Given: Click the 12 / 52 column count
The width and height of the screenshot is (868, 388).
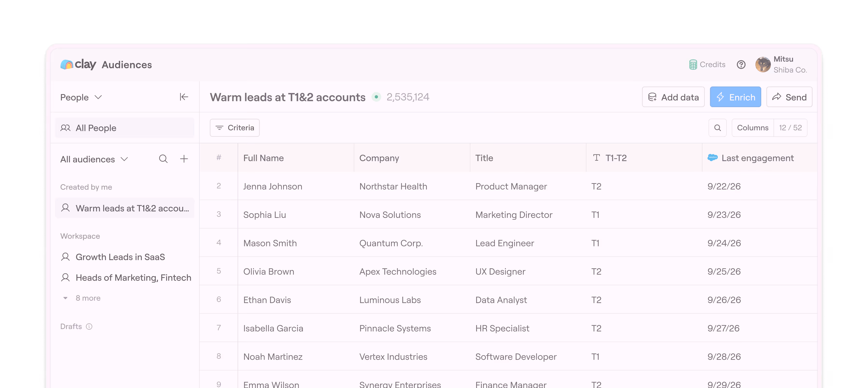Looking at the screenshot, I should click(790, 128).
